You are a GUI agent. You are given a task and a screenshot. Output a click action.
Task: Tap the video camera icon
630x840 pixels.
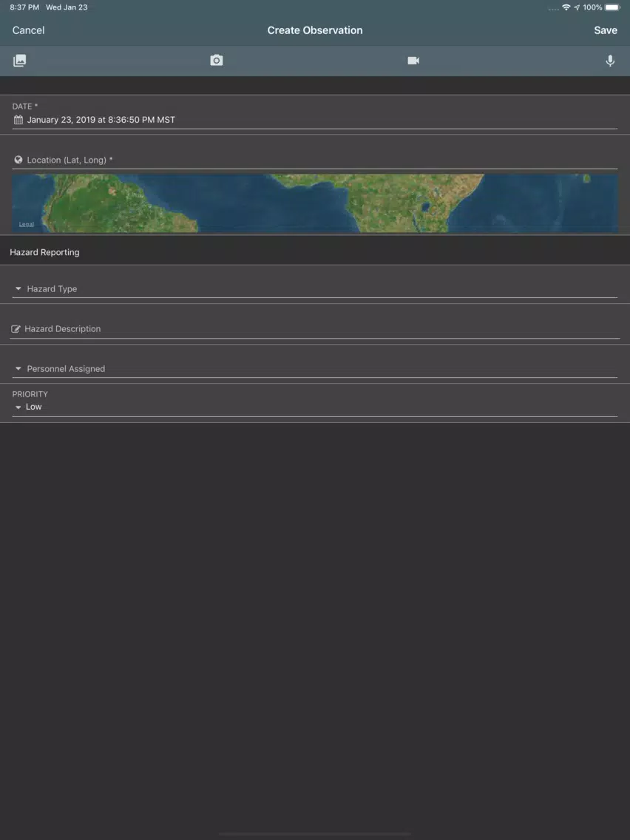tap(413, 61)
